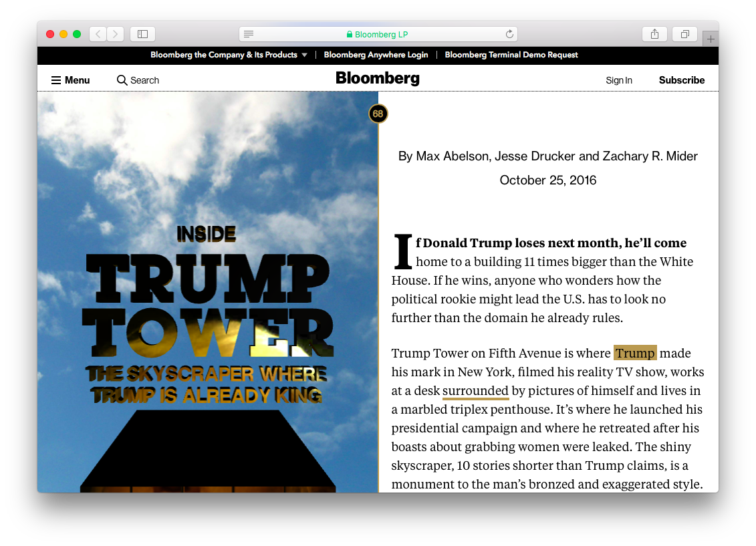Click the magnifying glass Search icon
This screenshot has height=546, width=756.
click(122, 80)
